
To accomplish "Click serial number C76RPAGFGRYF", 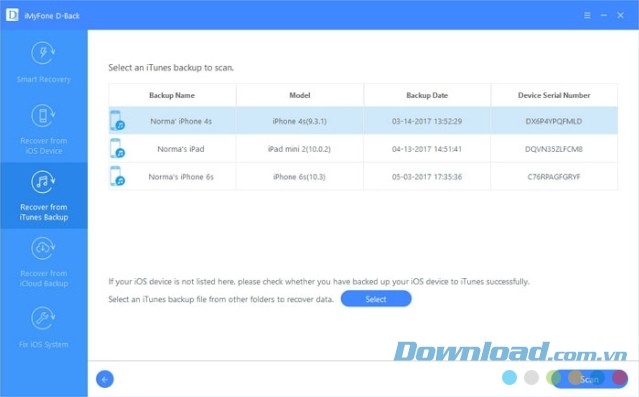I will [x=554, y=176].
